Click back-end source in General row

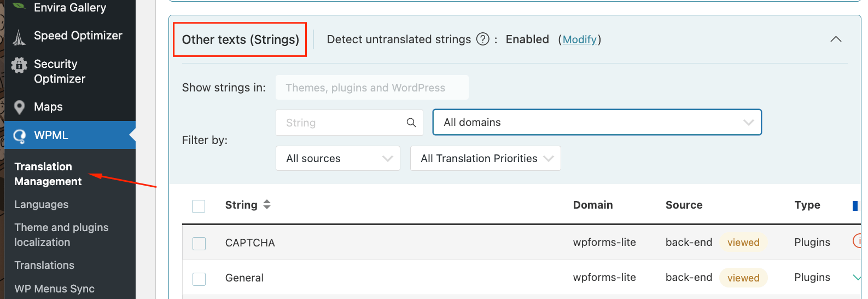pyautogui.click(x=689, y=277)
